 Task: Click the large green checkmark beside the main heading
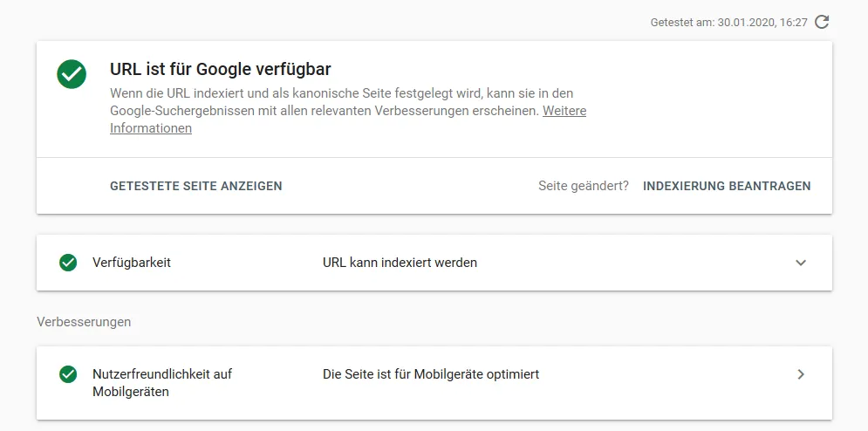coord(72,73)
